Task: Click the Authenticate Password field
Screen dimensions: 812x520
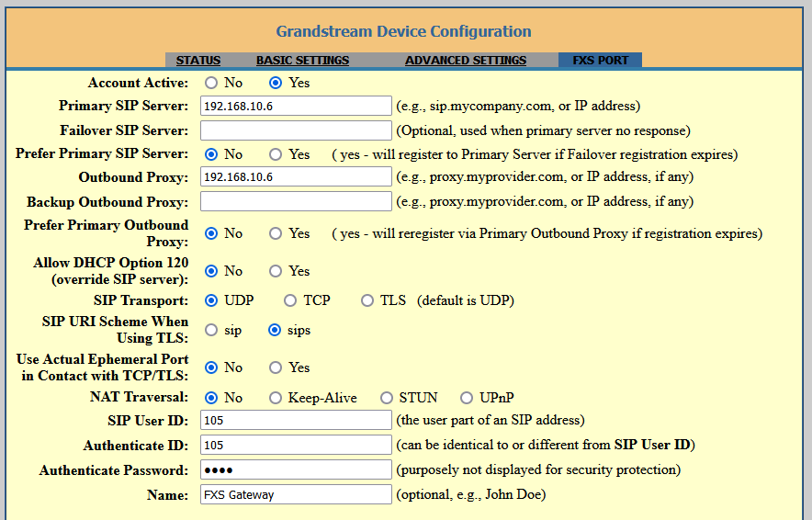Action: click(x=296, y=469)
